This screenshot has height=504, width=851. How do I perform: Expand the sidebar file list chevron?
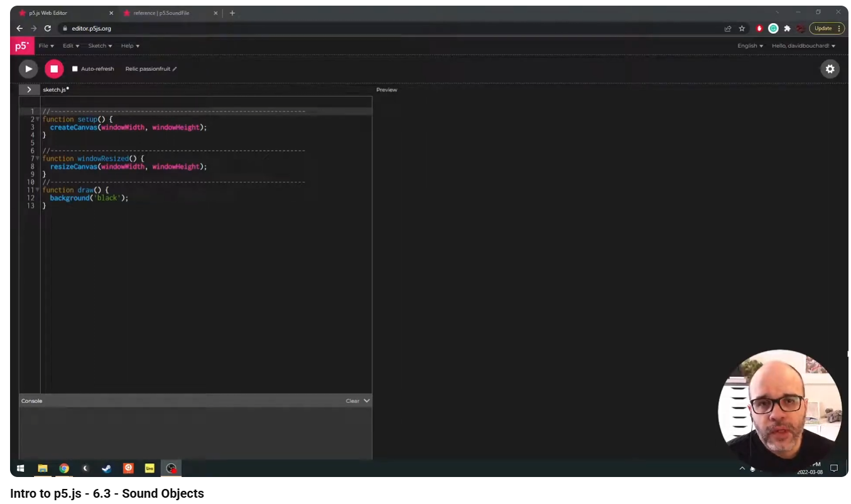29,90
